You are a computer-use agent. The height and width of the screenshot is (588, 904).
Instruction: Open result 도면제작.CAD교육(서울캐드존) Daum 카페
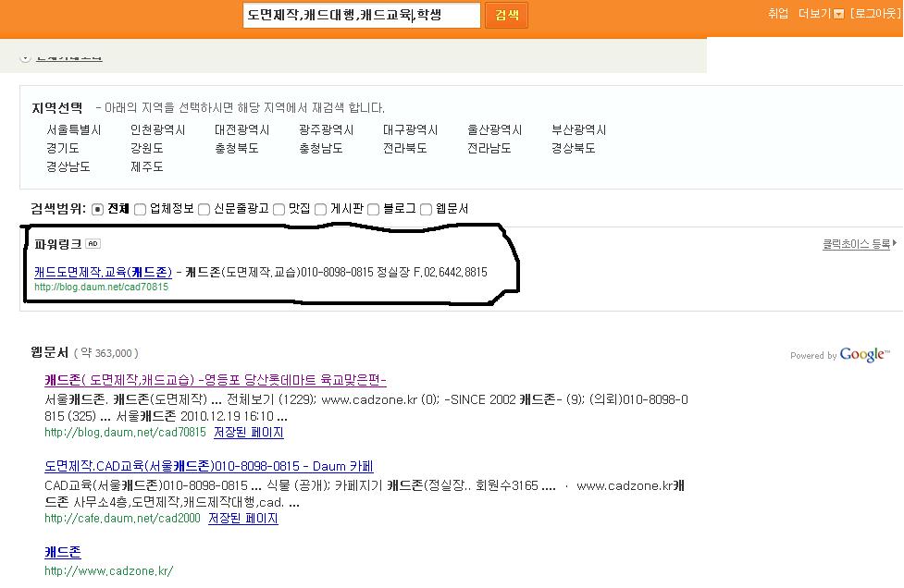coord(209,467)
